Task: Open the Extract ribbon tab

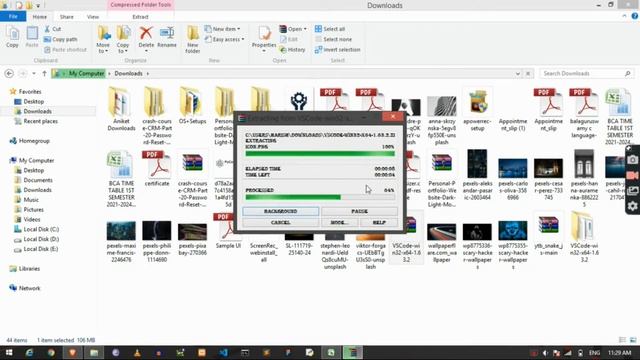Action: 140,17
